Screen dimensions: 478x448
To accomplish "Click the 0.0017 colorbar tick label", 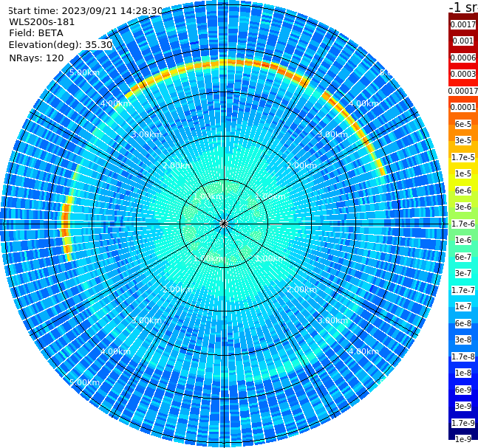I will 463,24.
